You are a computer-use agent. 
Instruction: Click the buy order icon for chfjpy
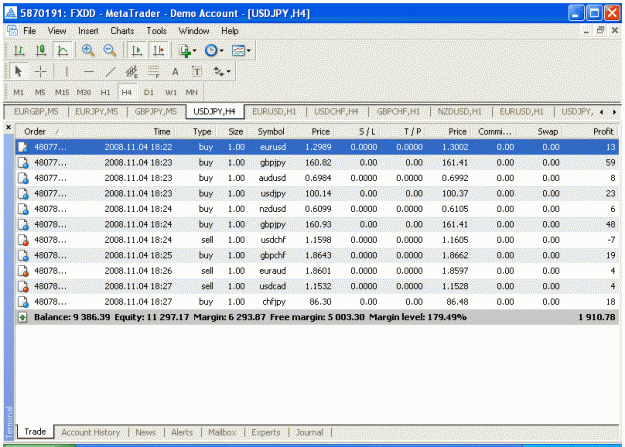[x=23, y=302]
